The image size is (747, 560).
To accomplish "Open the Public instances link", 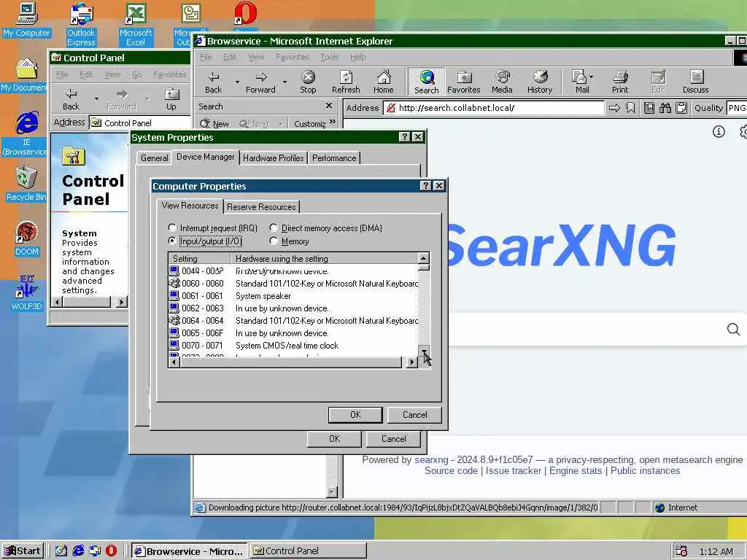I will 645,470.
